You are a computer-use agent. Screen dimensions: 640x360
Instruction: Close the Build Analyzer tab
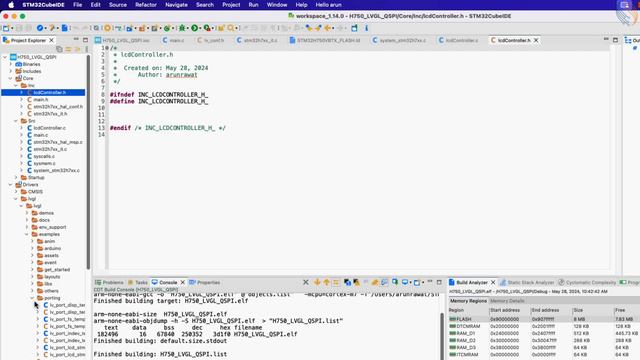pyautogui.click(x=493, y=282)
